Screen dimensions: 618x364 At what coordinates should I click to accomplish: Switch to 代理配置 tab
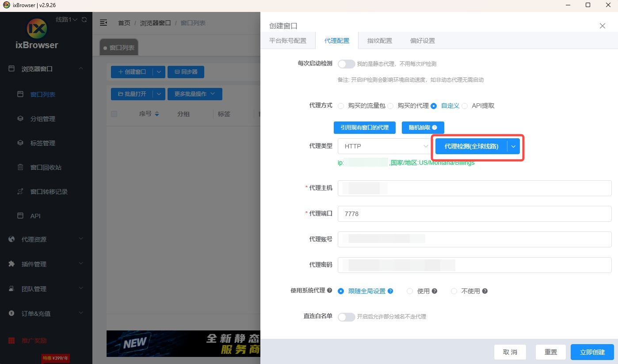(x=337, y=41)
